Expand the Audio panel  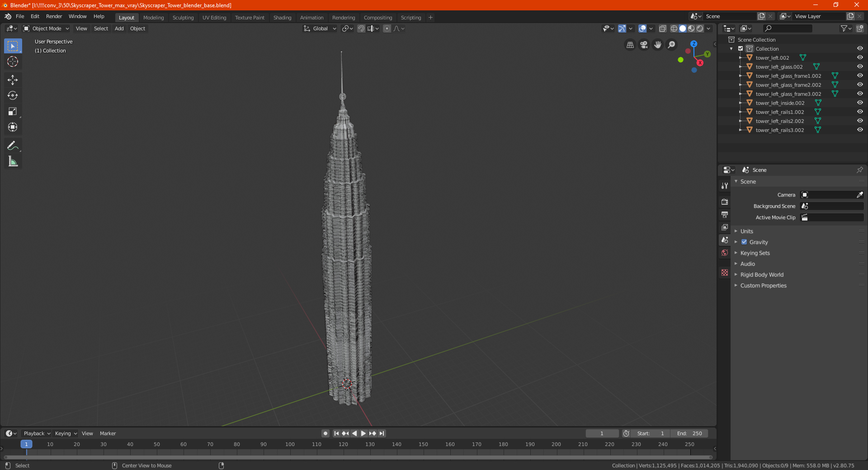click(x=747, y=264)
